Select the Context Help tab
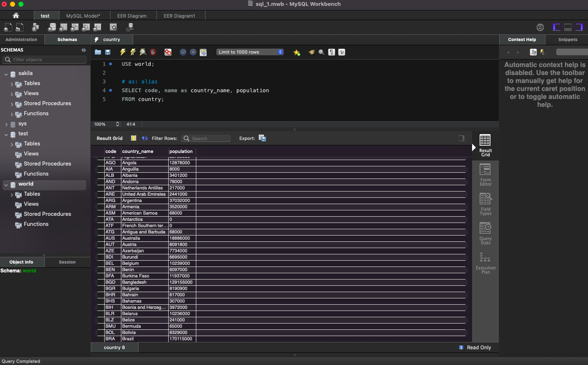 (522, 39)
